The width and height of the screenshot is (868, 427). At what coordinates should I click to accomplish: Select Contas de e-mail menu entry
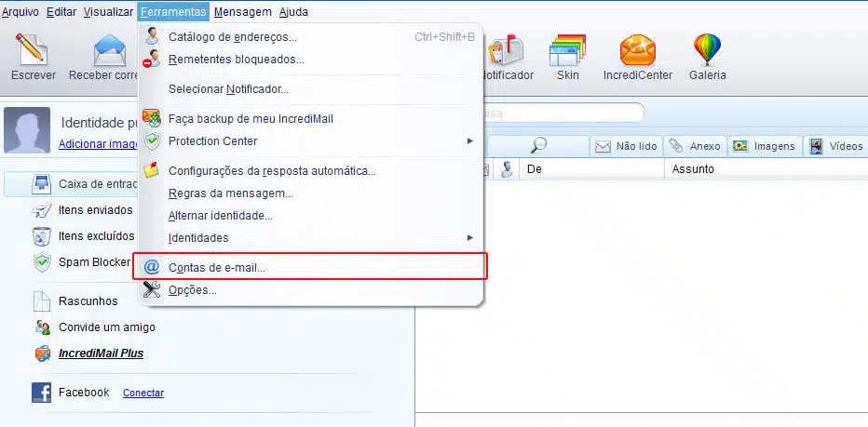click(216, 268)
